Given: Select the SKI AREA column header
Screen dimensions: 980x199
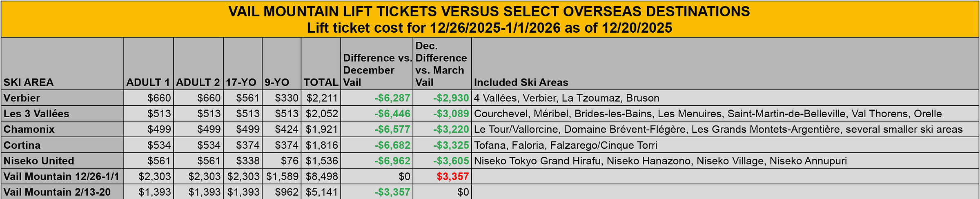Looking at the screenshot, I should point(29,82).
